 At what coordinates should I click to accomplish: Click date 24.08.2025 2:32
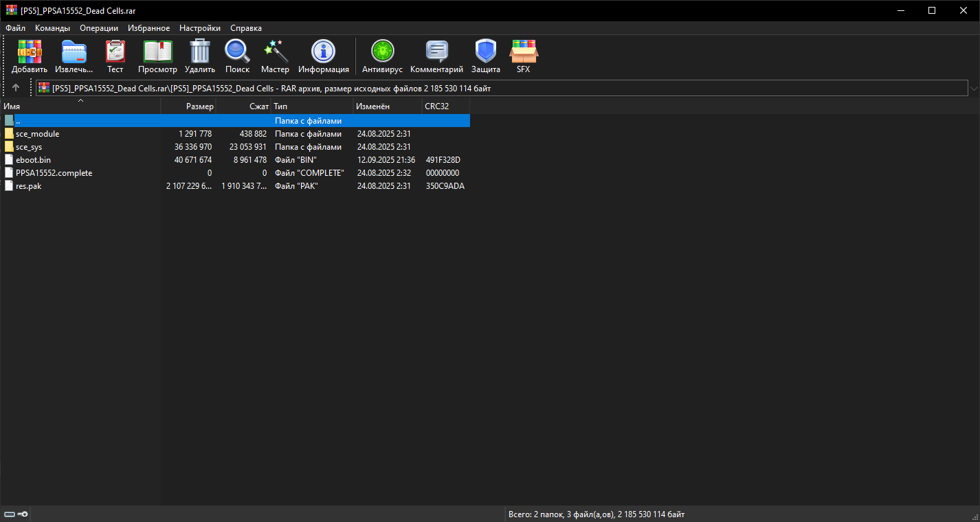tap(384, 173)
